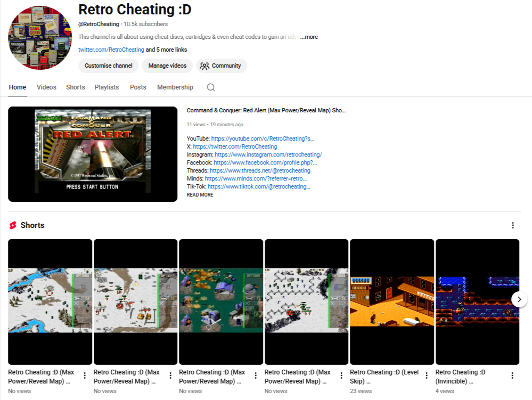Viewport: 532px width, 400px height.
Task: Click the people icon on Community button
Action: coord(205,66)
